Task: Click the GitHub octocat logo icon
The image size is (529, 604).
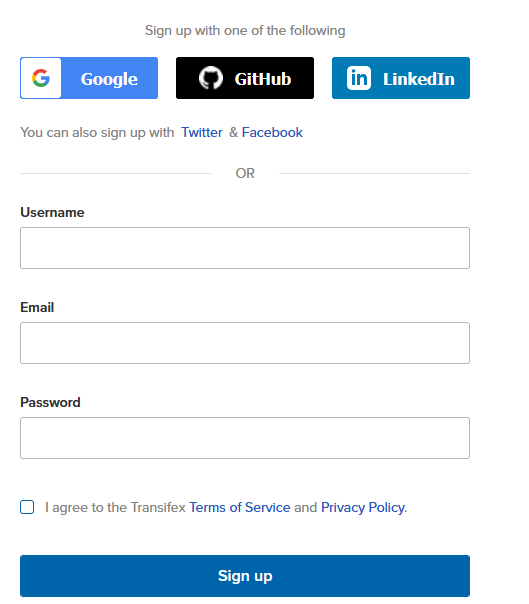Action: pos(211,78)
